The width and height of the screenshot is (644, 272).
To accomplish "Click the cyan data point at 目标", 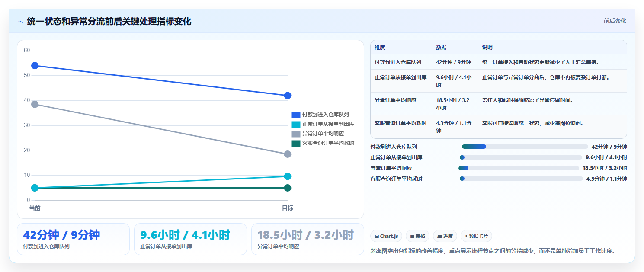I will coord(288,176).
